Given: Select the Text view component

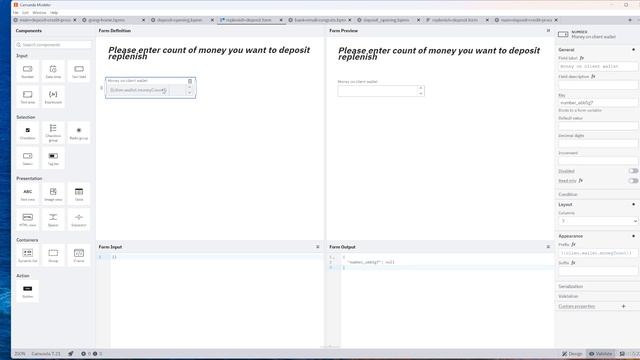Looking at the screenshot, I should pyautogui.click(x=27, y=194).
